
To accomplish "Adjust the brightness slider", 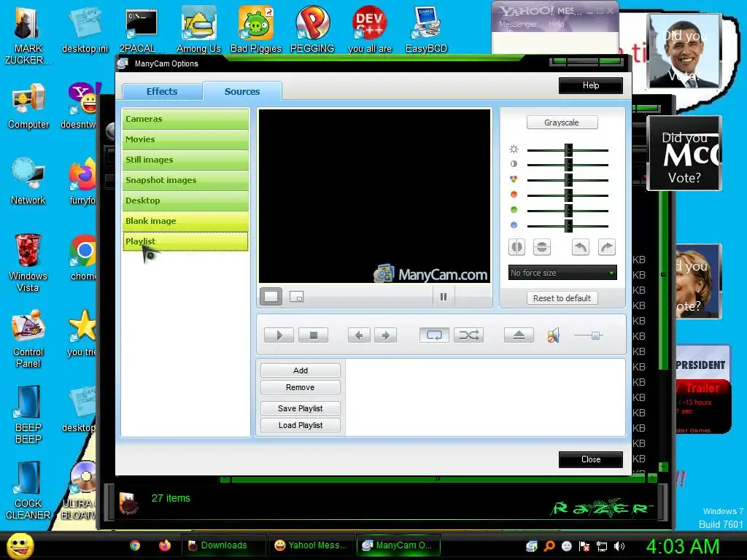I will (x=568, y=150).
